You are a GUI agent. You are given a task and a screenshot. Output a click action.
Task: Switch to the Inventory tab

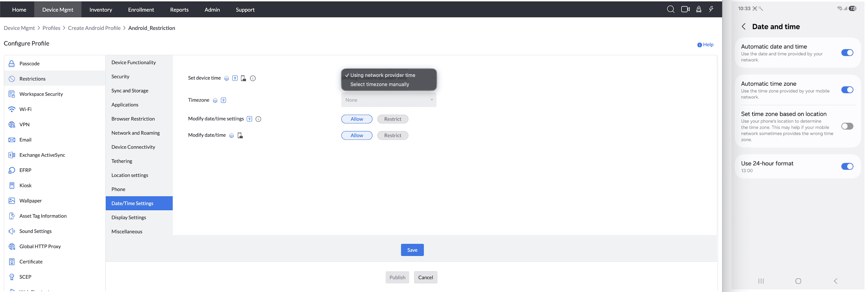pos(101,10)
